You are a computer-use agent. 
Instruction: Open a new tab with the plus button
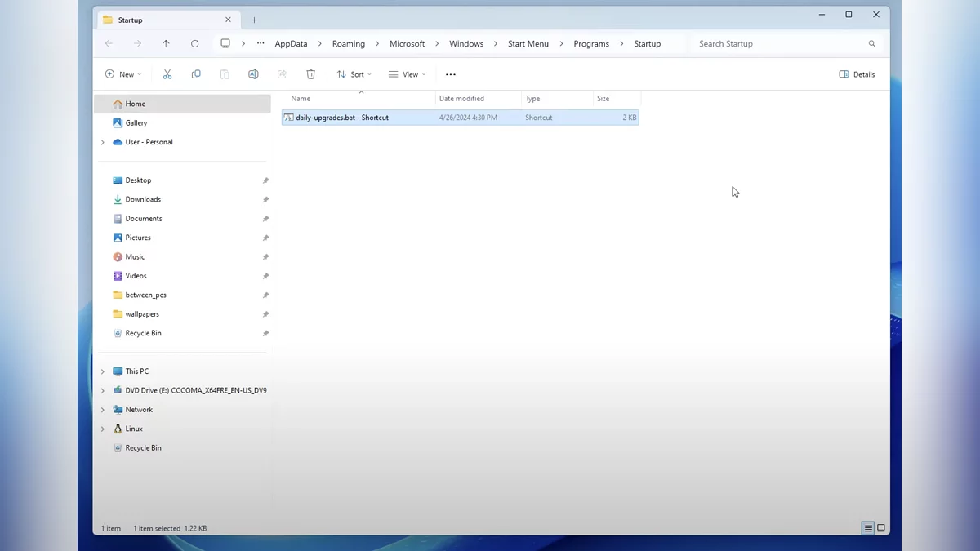254,19
